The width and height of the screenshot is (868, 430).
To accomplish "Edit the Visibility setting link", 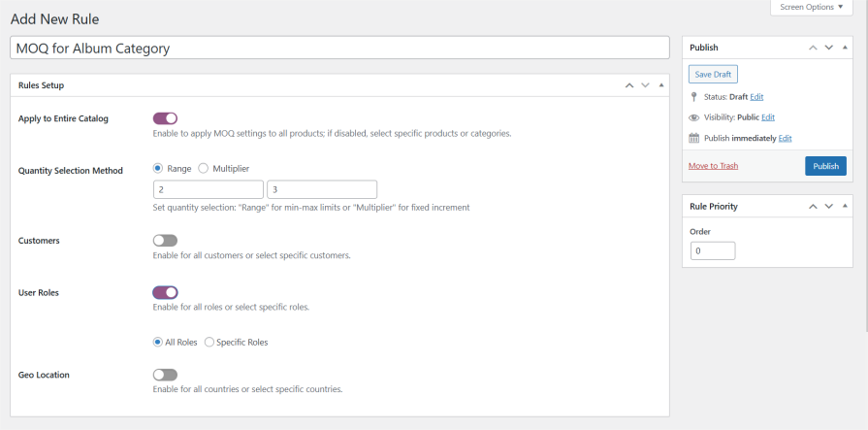I will point(768,117).
